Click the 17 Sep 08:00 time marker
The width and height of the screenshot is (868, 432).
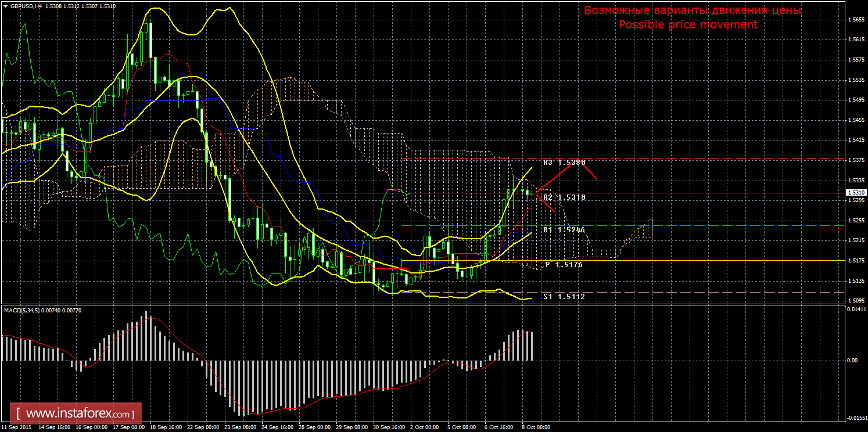(x=128, y=428)
